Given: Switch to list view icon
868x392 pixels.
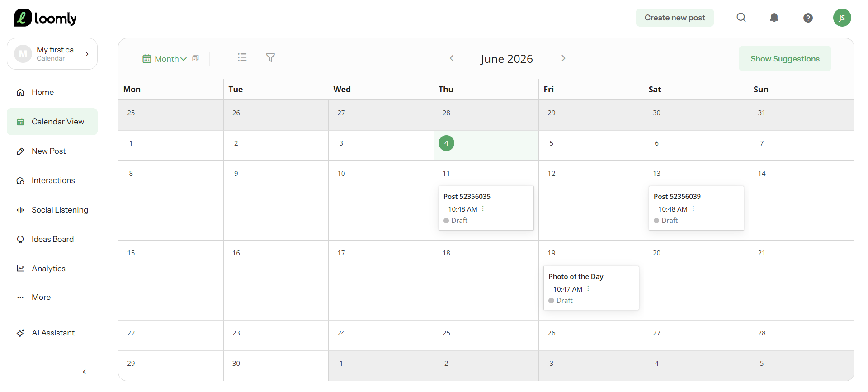Looking at the screenshot, I should point(242,57).
